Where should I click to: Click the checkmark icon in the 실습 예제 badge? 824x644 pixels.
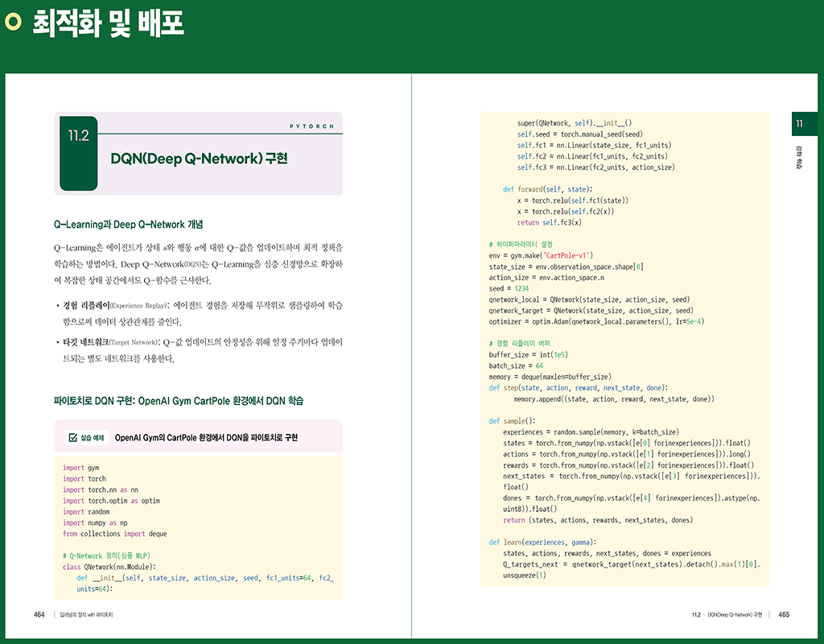point(73,438)
